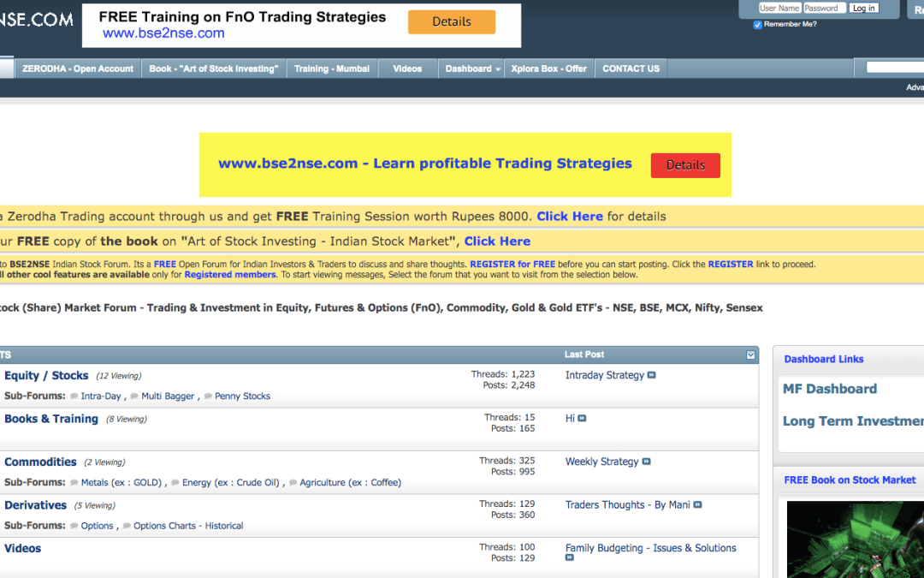Open Intraday Strategy last post
The image size is (924, 578).
point(605,375)
